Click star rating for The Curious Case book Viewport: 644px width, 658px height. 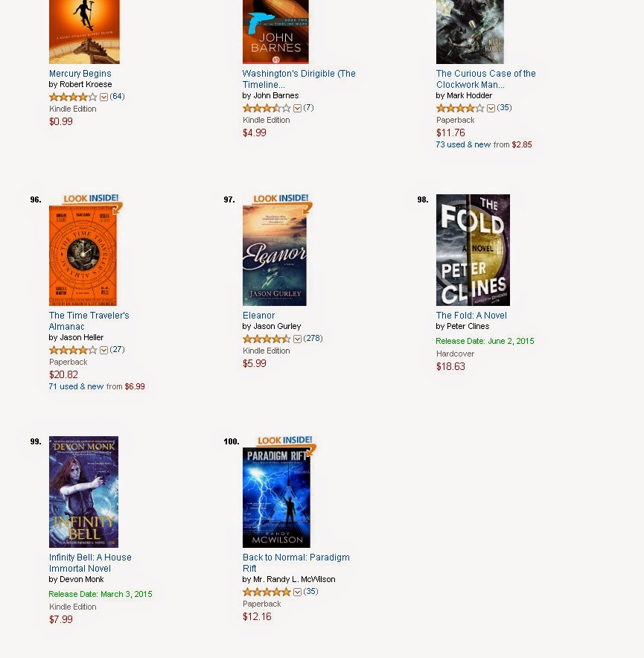(x=460, y=108)
